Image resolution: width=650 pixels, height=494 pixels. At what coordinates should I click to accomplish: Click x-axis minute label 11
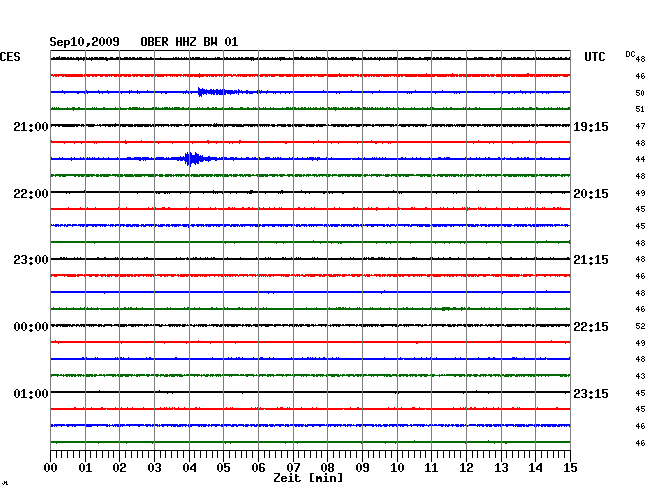[431, 468]
